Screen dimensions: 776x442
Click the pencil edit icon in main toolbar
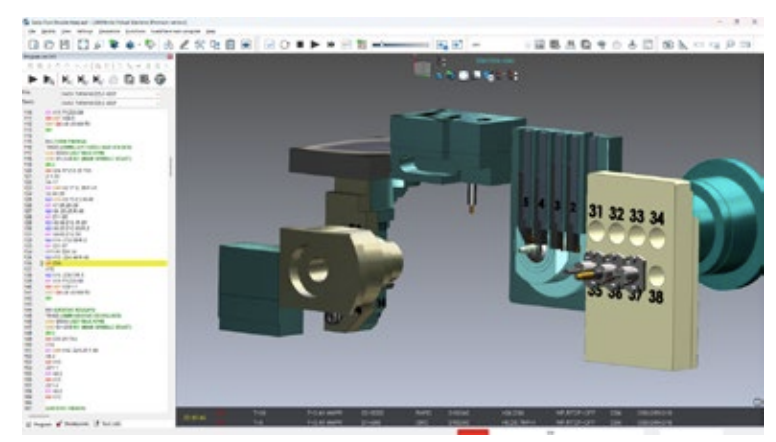(184, 45)
